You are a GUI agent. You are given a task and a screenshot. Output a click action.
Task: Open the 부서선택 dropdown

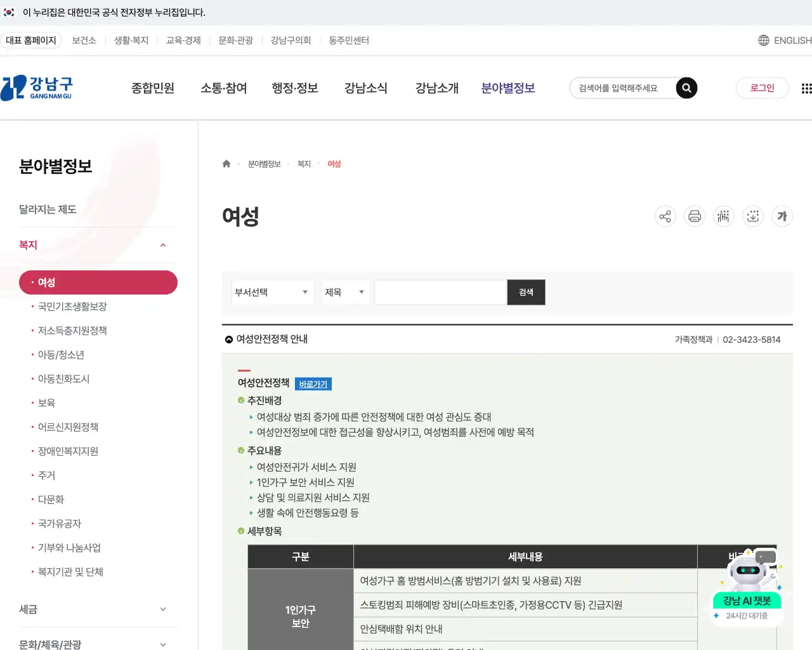[x=272, y=292]
